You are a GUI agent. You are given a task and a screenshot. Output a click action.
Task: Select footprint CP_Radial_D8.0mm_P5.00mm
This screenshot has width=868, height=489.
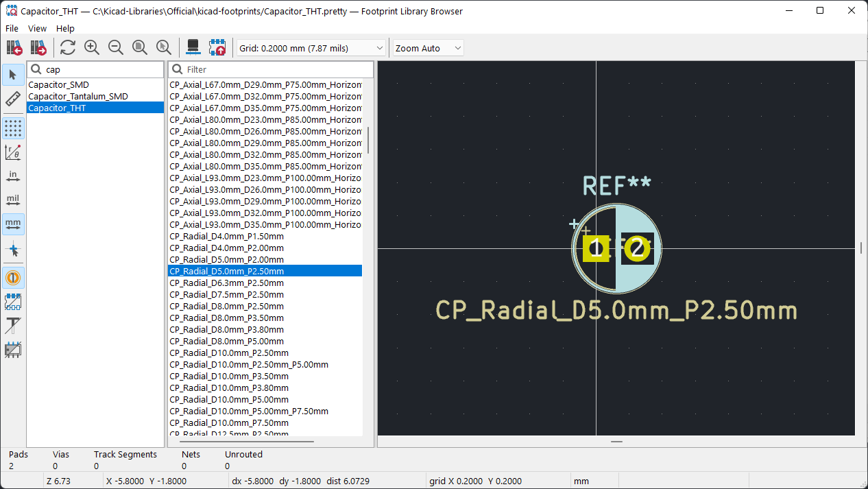(x=265, y=342)
